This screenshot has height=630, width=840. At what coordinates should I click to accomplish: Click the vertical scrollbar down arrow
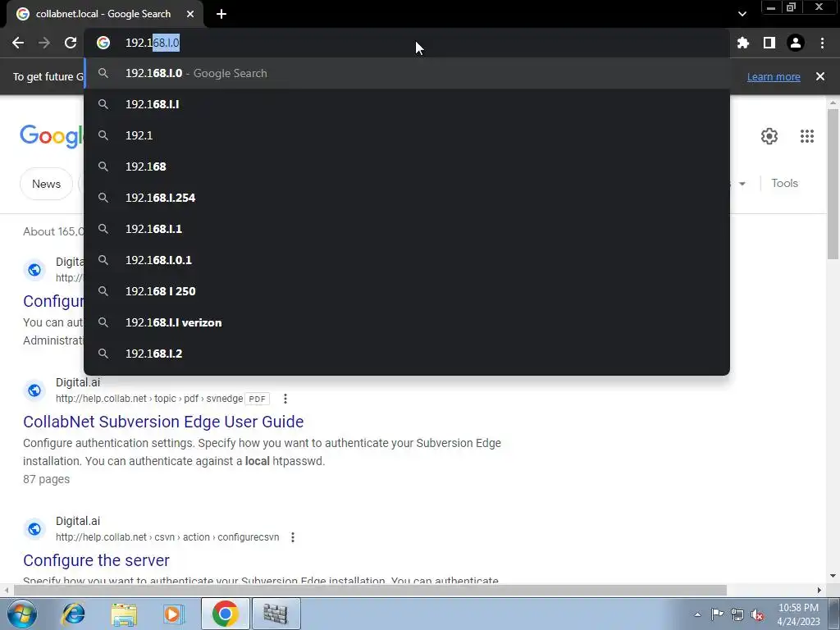point(833,577)
